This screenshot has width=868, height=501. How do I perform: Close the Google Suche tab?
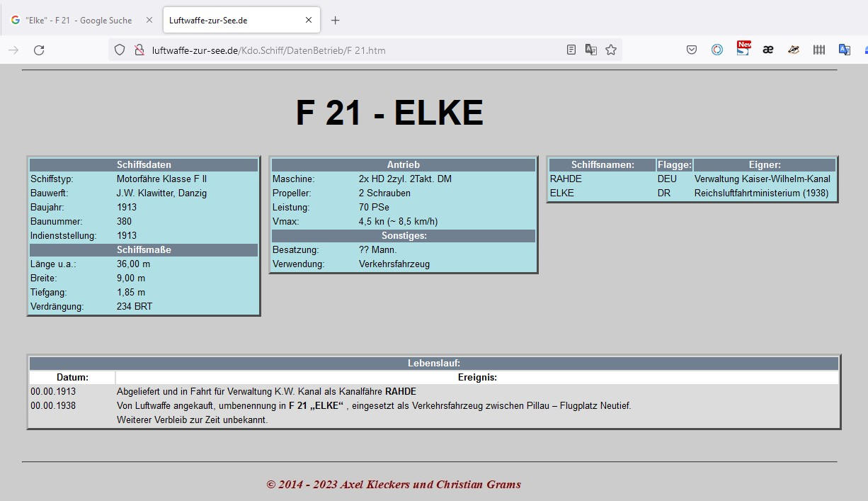(x=149, y=21)
